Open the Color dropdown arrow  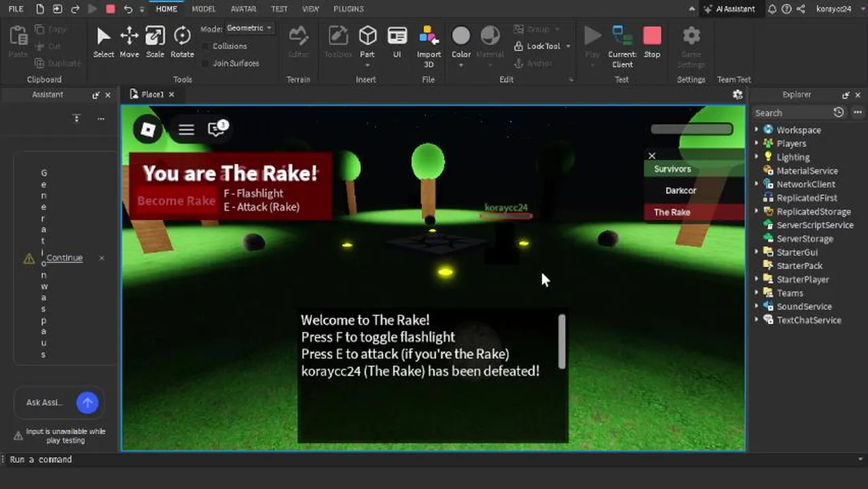(461, 65)
